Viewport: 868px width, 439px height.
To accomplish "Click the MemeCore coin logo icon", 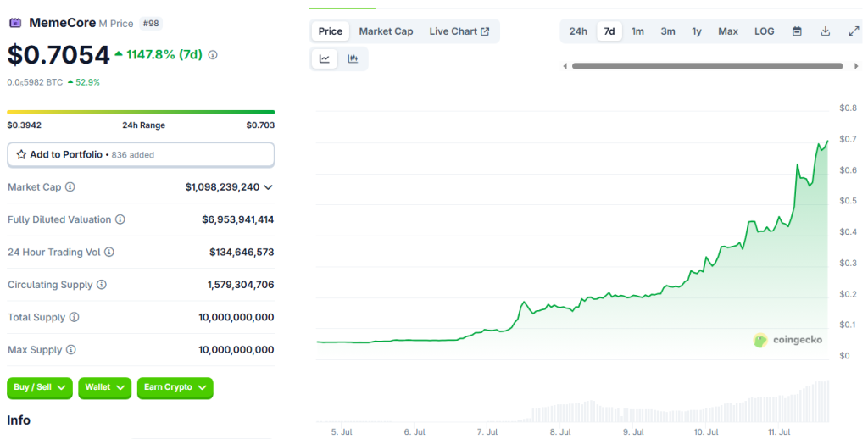I will point(15,23).
